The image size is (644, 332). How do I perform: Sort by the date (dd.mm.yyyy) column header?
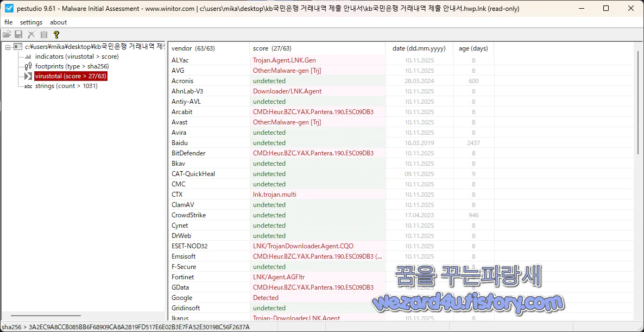419,48
